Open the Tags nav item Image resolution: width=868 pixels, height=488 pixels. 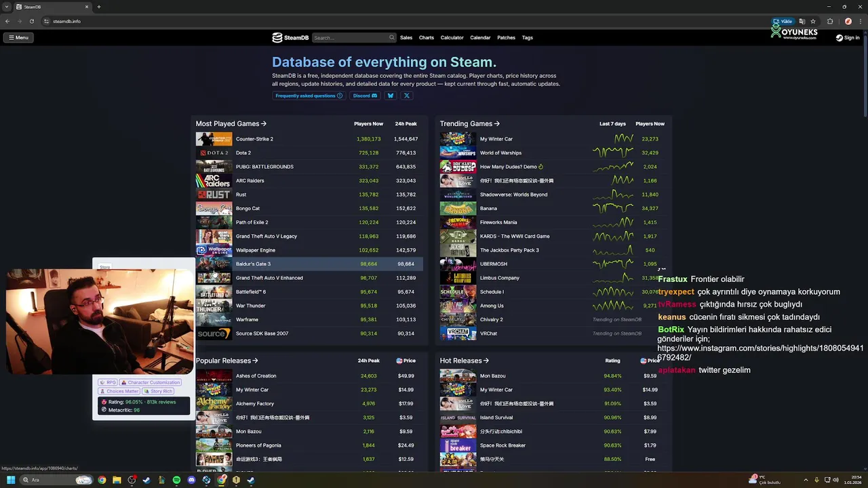tap(528, 38)
